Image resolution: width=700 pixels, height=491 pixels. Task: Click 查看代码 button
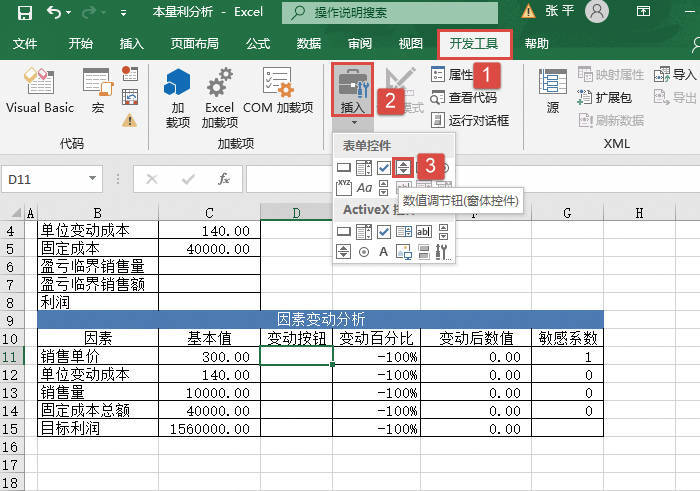coord(464,97)
